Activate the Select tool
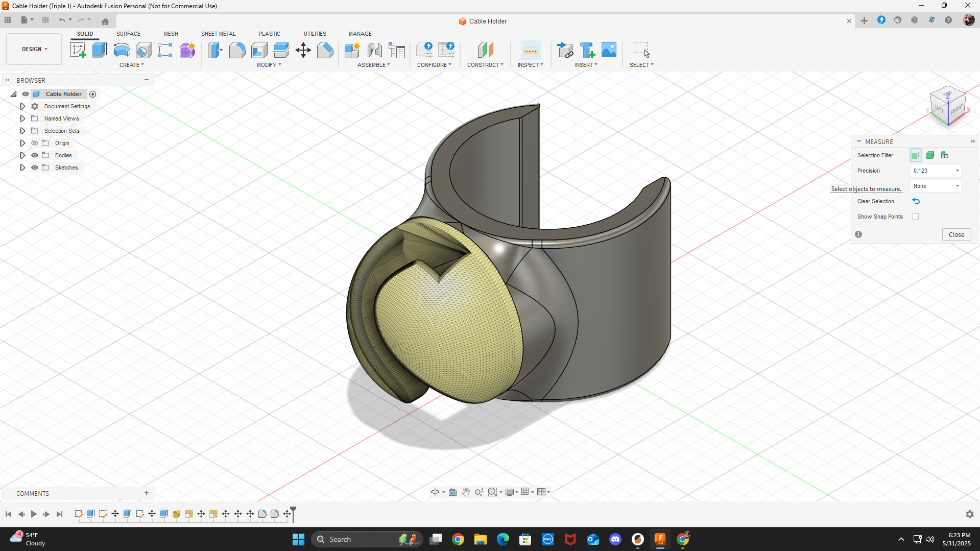The height and width of the screenshot is (551, 980). click(x=641, y=50)
